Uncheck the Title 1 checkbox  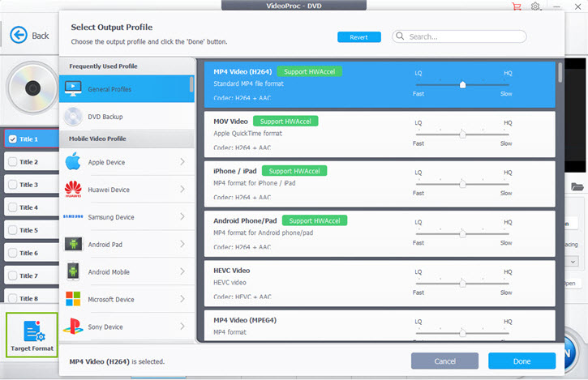coord(12,139)
